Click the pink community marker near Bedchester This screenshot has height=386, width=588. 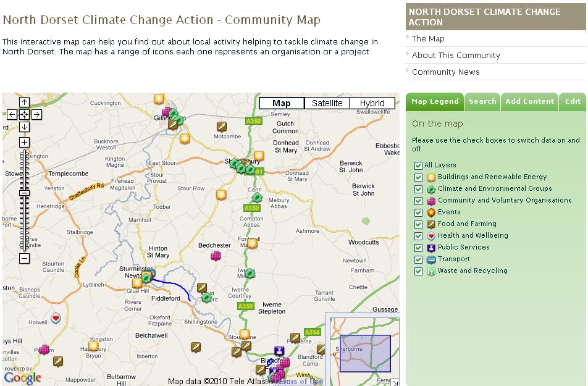click(216, 256)
